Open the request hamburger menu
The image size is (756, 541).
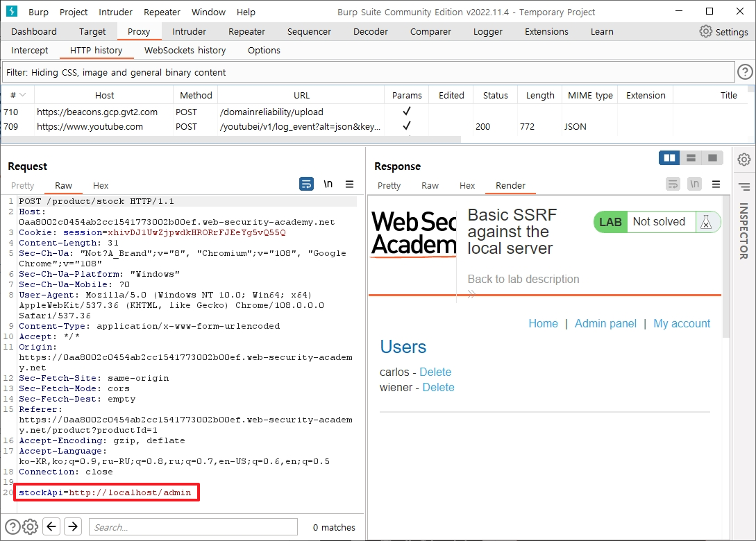coord(350,184)
